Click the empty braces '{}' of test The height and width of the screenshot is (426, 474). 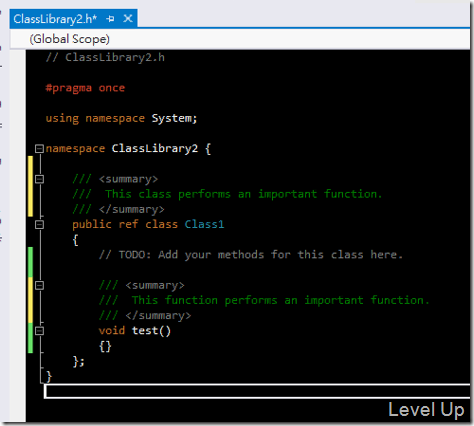pyautogui.click(x=105, y=346)
